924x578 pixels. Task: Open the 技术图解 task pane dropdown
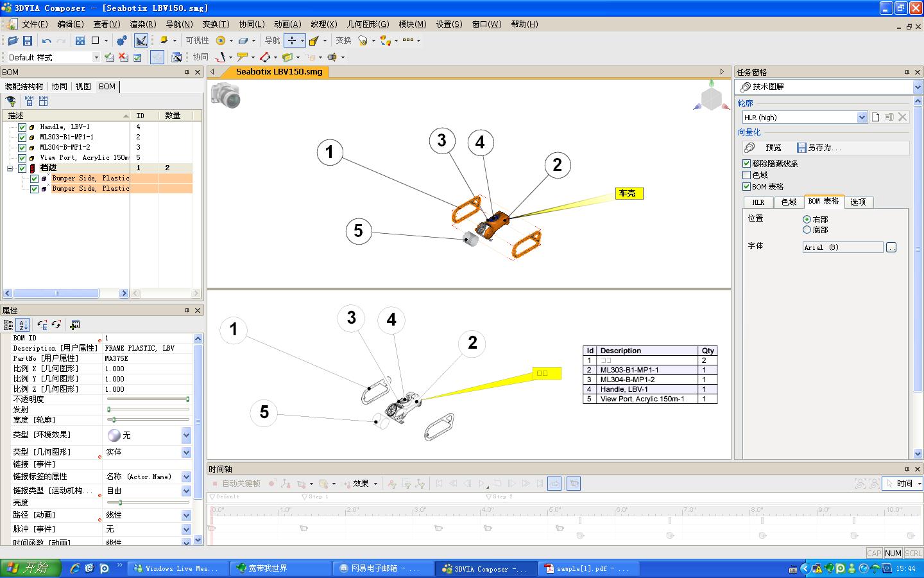point(917,87)
